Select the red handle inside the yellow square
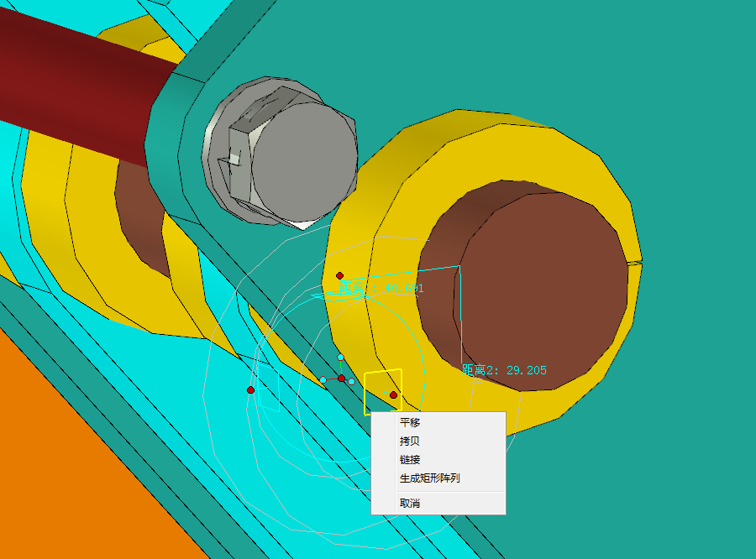The width and height of the screenshot is (756, 559). [393, 394]
